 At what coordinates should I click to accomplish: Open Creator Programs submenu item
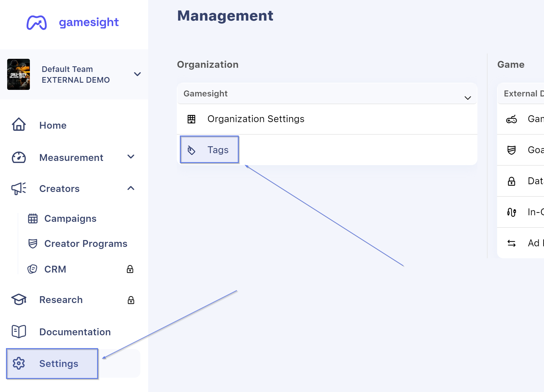click(86, 244)
